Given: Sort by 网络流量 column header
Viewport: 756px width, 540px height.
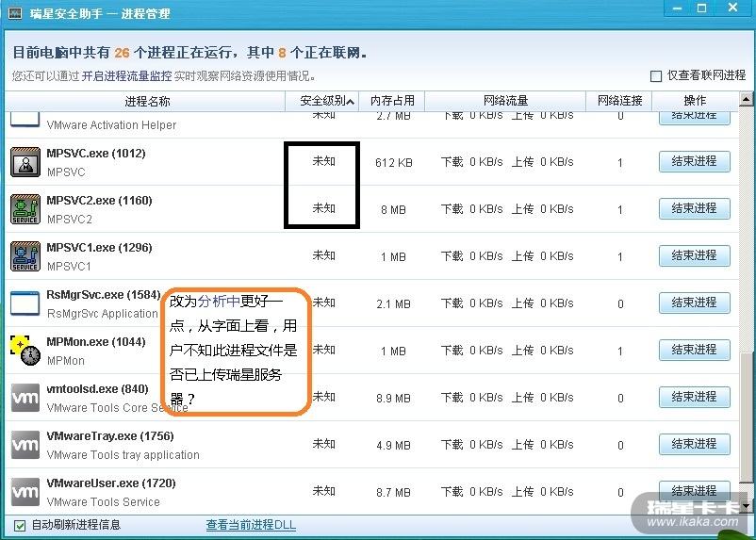Looking at the screenshot, I should [x=505, y=101].
